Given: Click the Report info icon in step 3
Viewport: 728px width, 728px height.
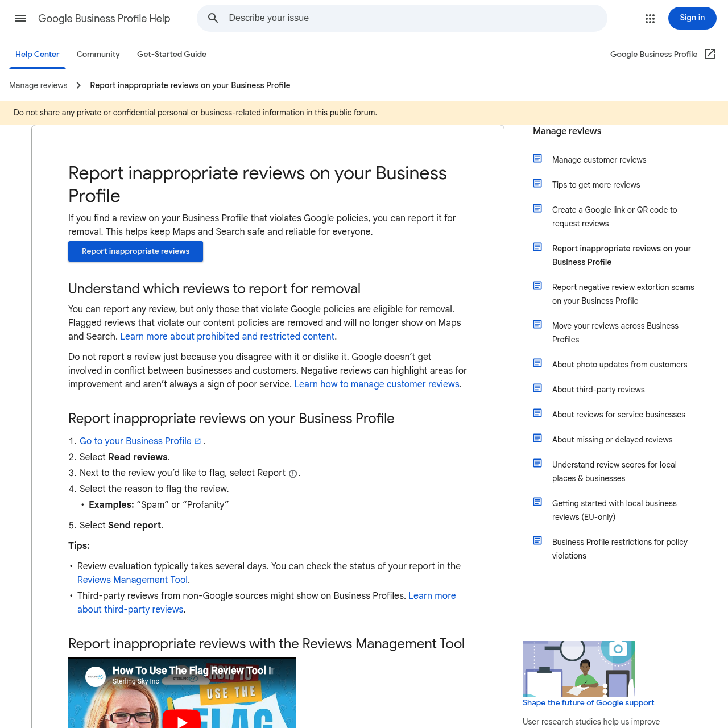Looking at the screenshot, I should [293, 474].
